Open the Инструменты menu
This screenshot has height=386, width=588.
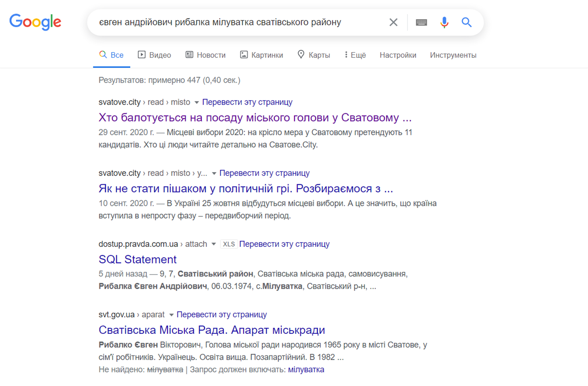453,55
